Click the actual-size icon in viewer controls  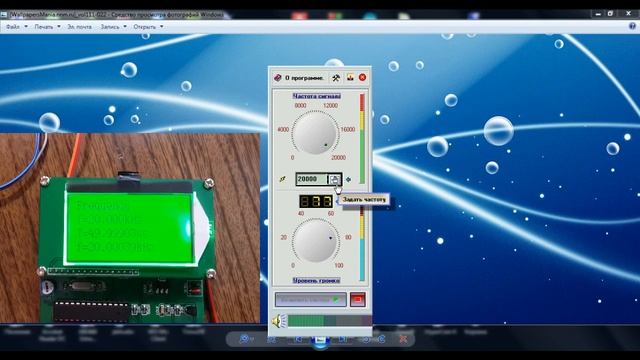[272, 339]
